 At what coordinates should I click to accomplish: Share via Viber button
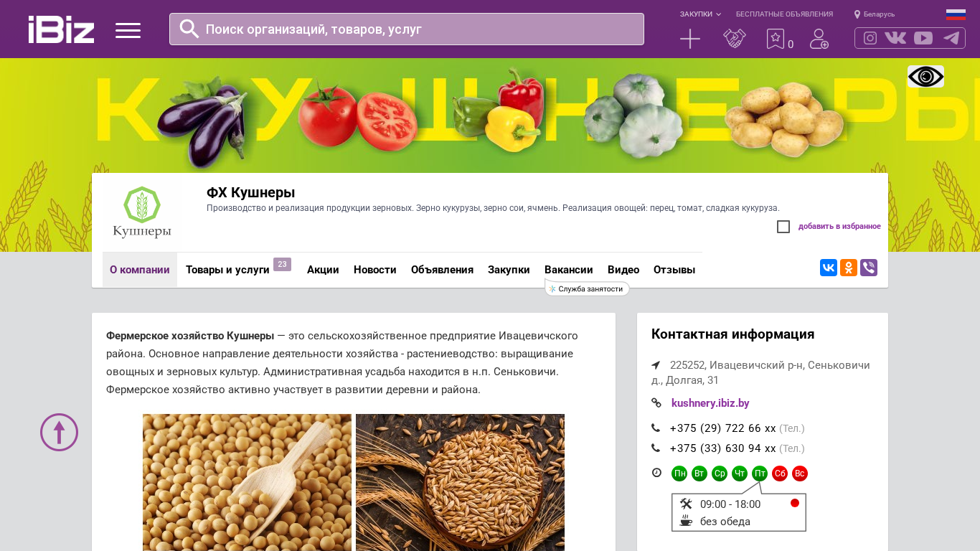coord(869,268)
